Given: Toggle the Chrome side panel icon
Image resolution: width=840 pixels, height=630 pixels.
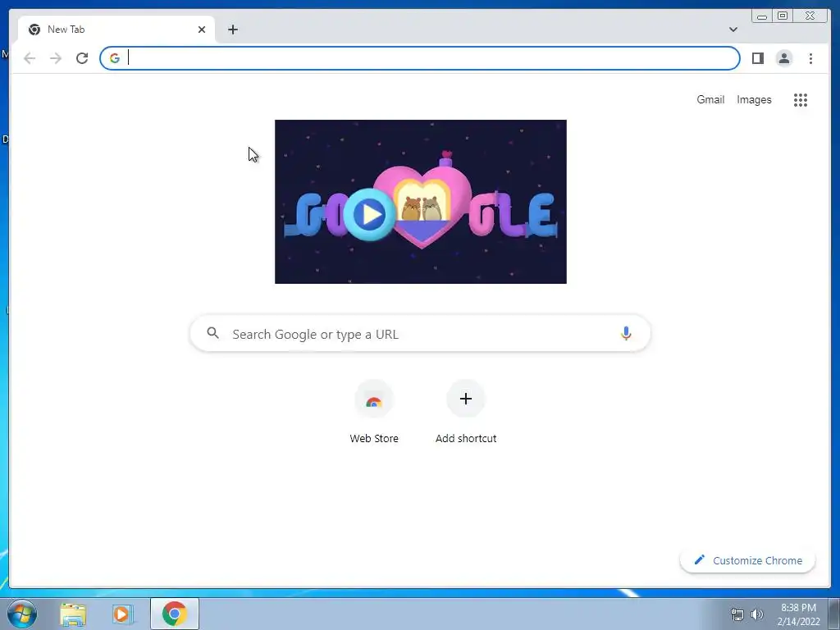Looking at the screenshot, I should point(757,58).
